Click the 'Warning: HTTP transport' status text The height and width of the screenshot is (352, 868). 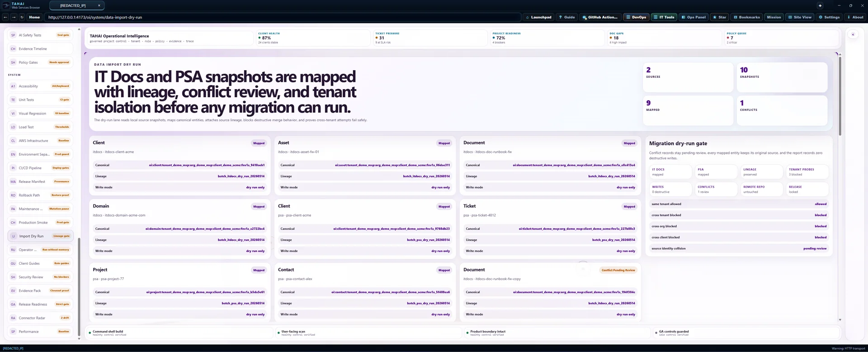pos(848,348)
